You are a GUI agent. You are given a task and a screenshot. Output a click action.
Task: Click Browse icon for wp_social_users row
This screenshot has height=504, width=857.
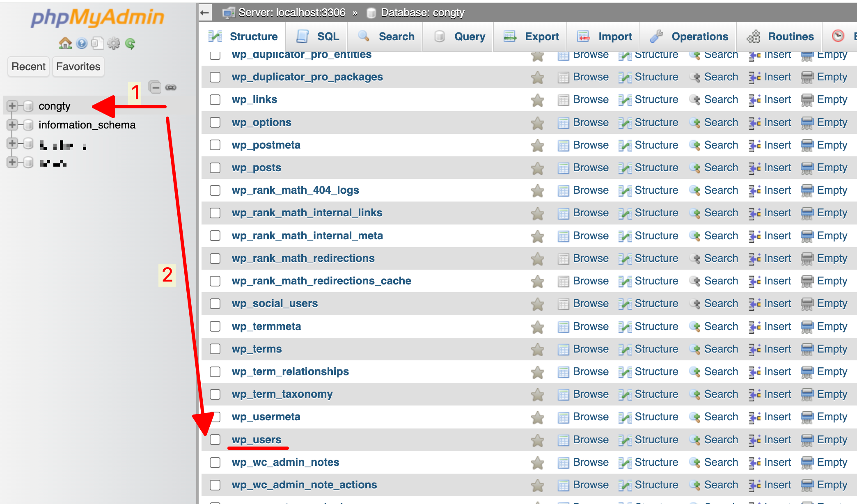[x=564, y=304]
